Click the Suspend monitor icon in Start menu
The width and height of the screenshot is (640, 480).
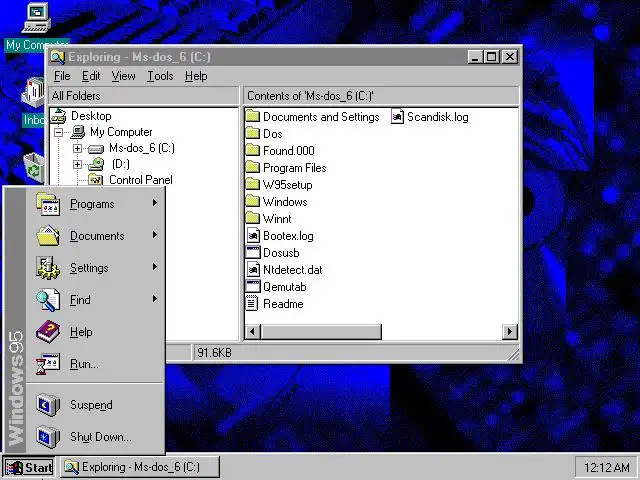[x=48, y=404]
